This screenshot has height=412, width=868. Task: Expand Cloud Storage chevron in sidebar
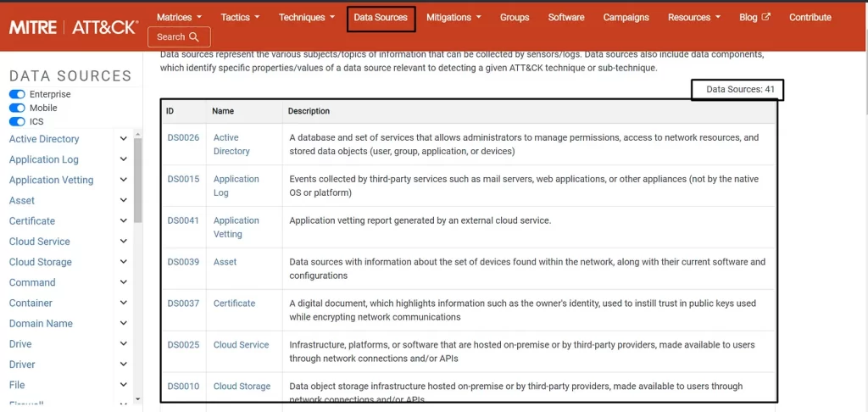click(x=124, y=261)
